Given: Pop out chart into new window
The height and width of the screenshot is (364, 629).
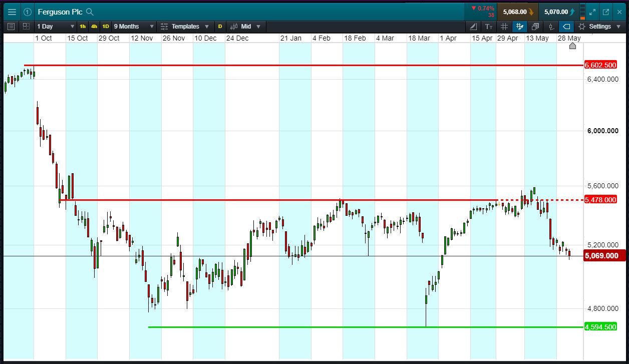Looking at the screenshot, I should click(605, 12).
